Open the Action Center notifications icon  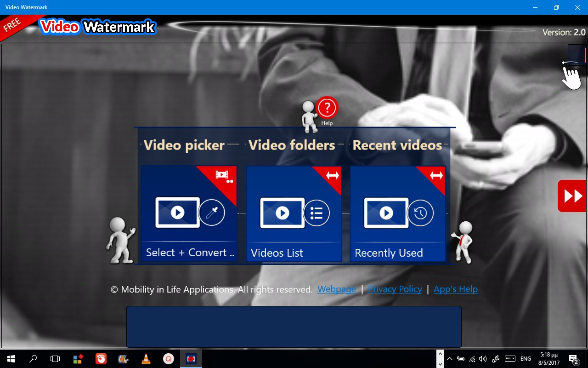(x=574, y=359)
